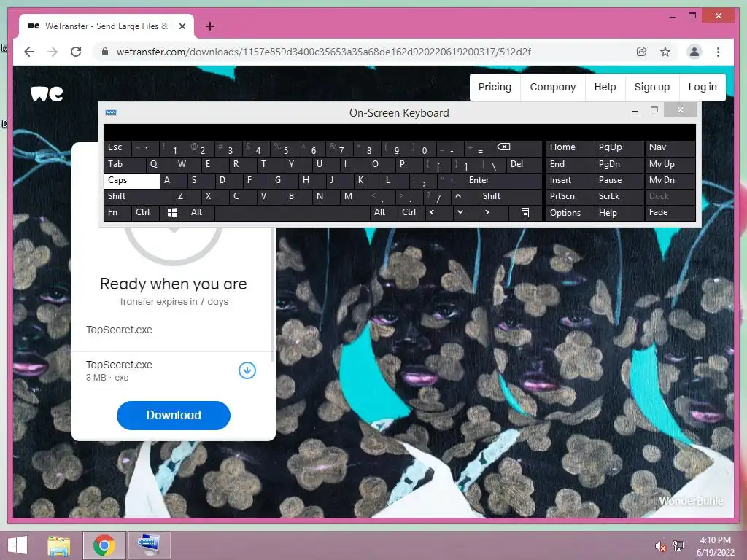747x560 pixels.
Task: Click the Help key on the on-screen keyboard
Action: (x=619, y=212)
